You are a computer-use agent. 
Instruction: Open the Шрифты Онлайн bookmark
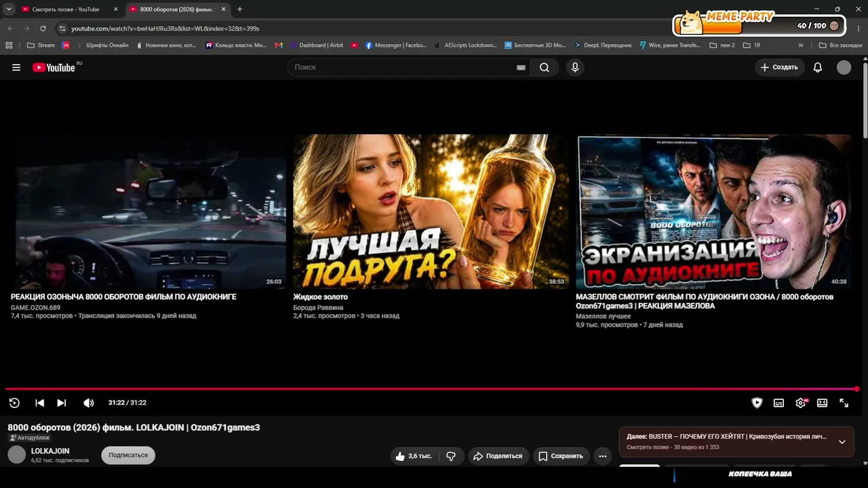pyautogui.click(x=102, y=45)
